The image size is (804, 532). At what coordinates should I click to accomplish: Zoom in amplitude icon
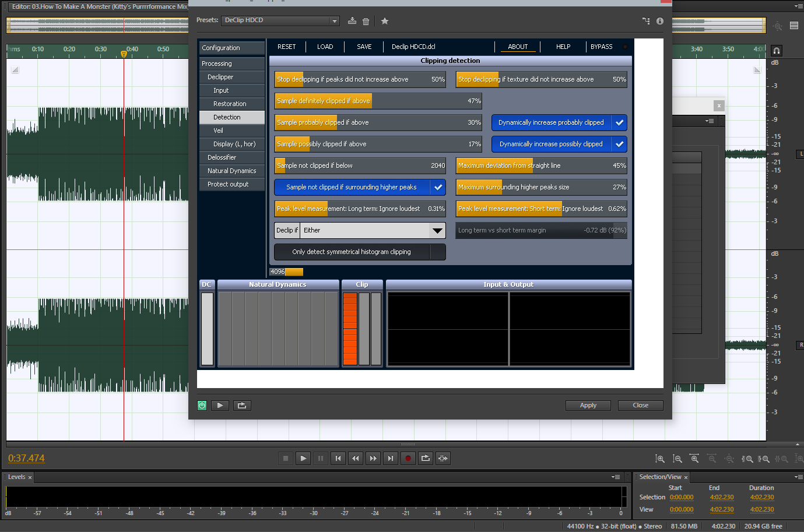[x=660, y=459]
